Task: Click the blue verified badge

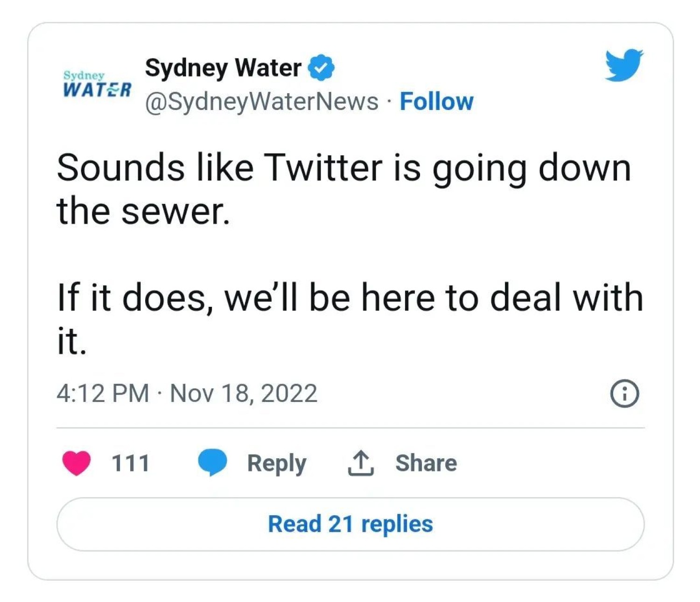Action: tap(321, 68)
